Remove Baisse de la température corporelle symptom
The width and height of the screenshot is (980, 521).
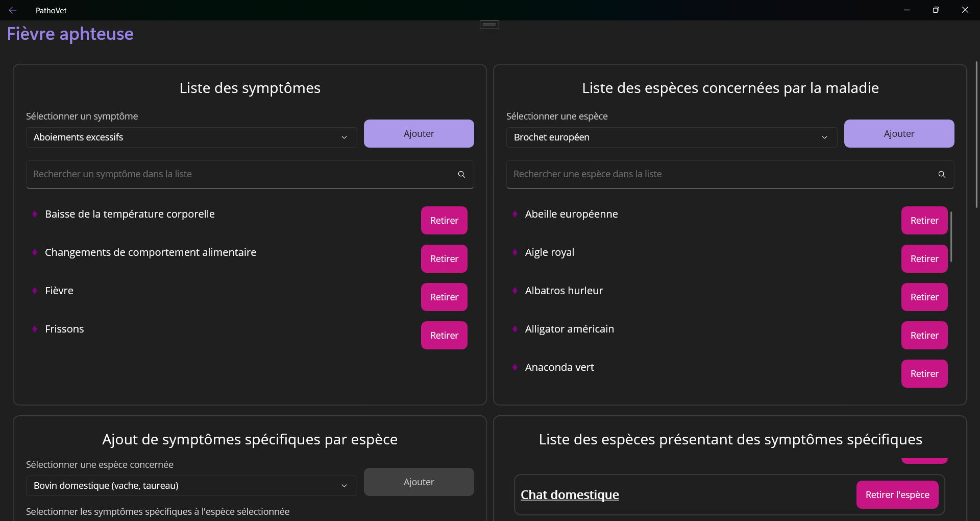[x=444, y=221]
